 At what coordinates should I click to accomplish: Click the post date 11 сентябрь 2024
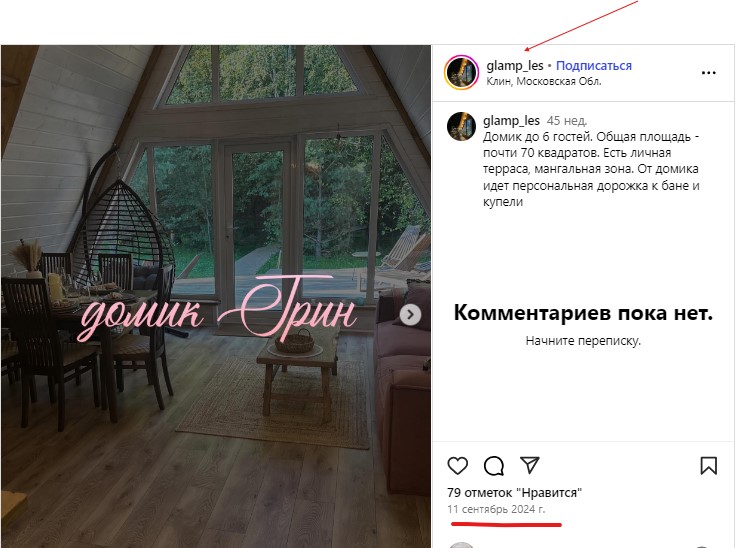[x=496, y=509]
